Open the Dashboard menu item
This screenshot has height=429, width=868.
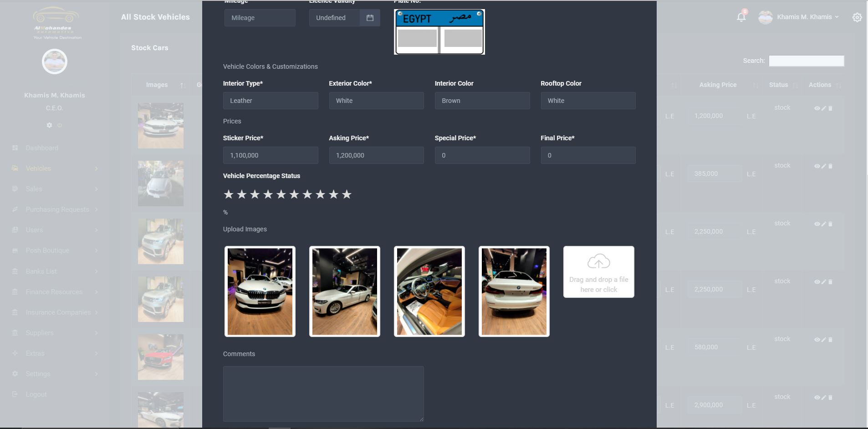pyautogui.click(x=42, y=148)
